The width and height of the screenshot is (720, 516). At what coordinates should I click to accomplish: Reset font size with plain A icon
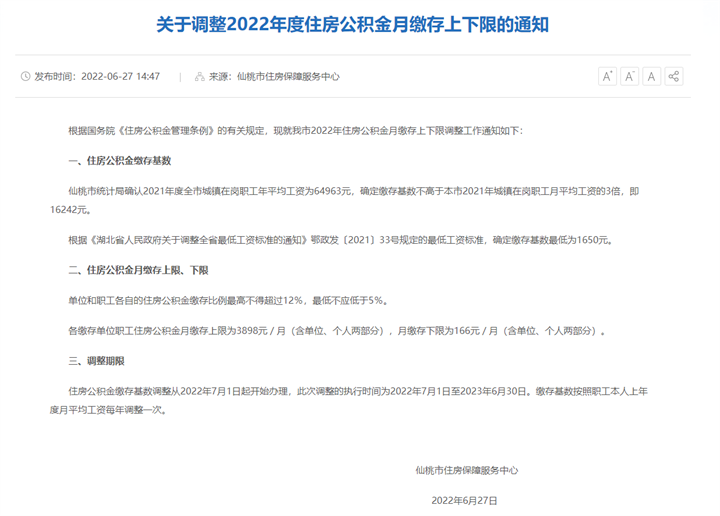[x=651, y=76]
